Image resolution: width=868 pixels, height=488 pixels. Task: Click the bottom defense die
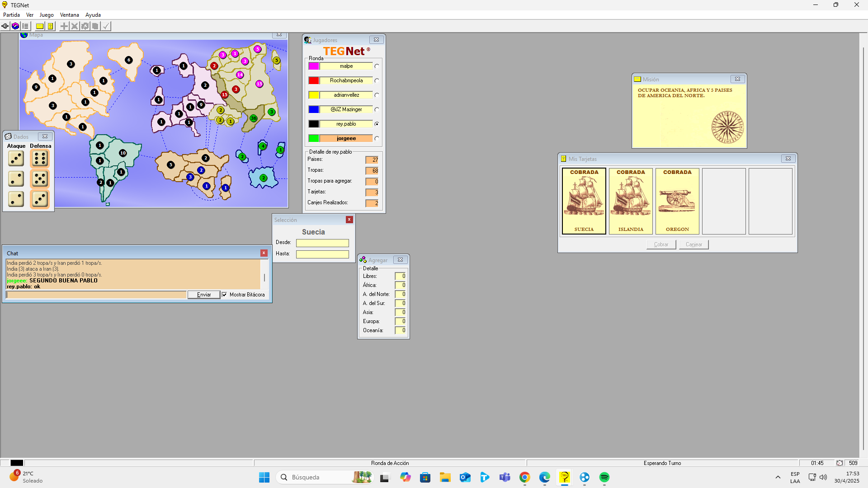40,199
